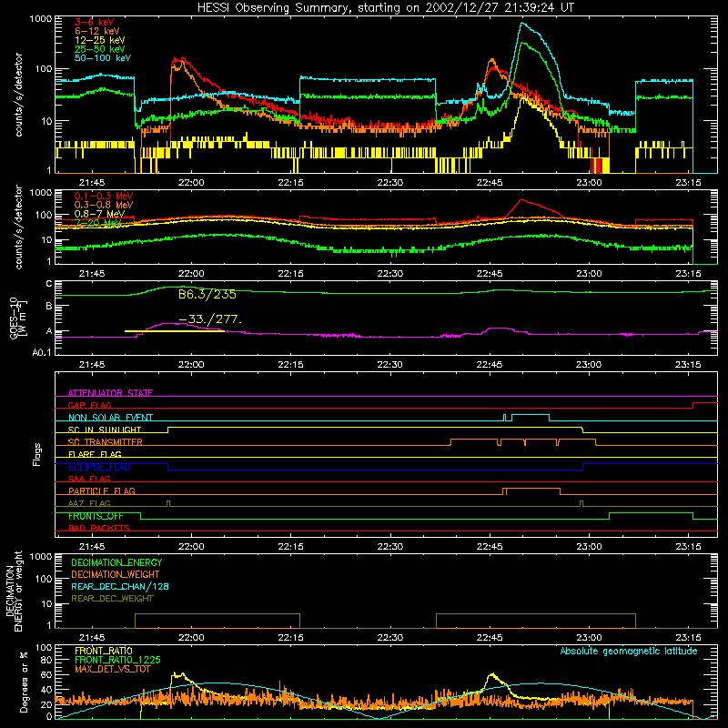Select the GAP_FLAG label
The image size is (728, 728).
[x=89, y=405]
